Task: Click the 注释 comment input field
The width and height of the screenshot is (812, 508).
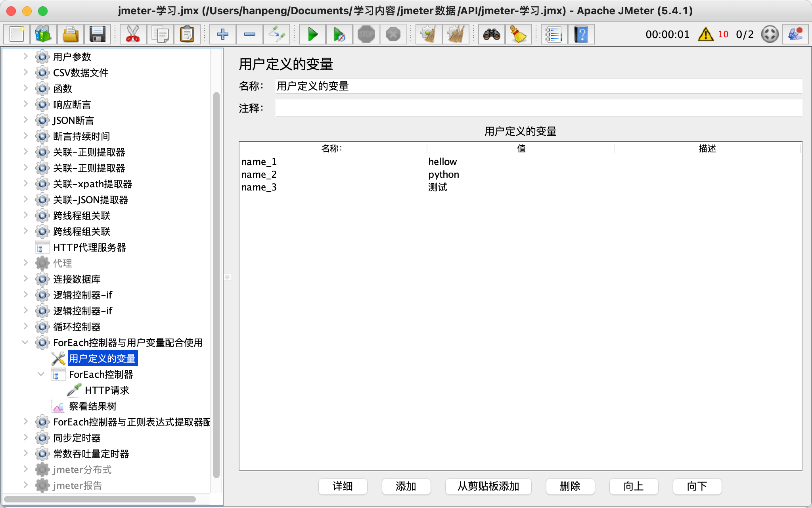Action: pyautogui.click(x=538, y=108)
